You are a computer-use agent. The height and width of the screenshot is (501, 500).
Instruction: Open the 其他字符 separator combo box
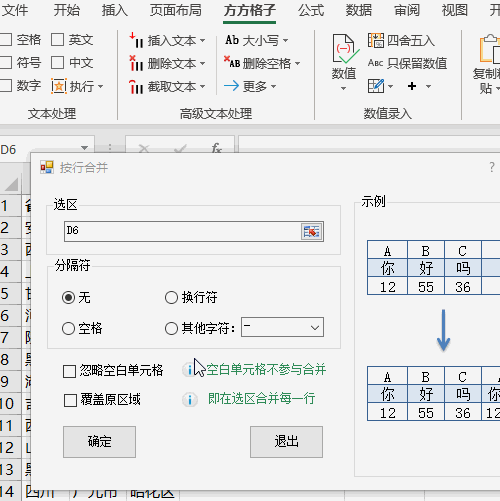[282, 327]
